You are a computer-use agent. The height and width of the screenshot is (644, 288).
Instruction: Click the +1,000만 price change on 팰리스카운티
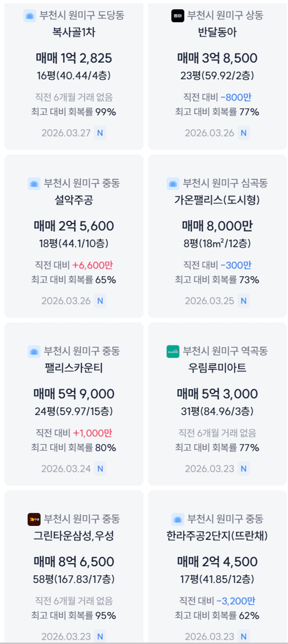[93, 433]
